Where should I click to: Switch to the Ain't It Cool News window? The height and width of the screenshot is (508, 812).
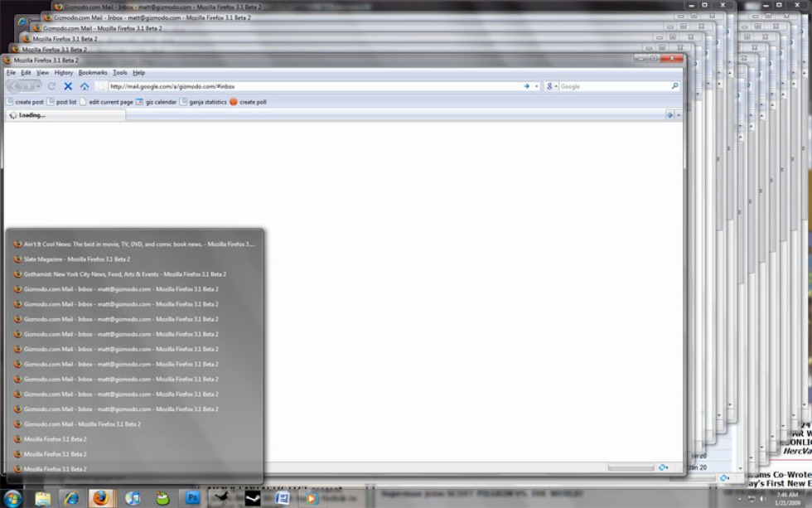pyautogui.click(x=134, y=244)
